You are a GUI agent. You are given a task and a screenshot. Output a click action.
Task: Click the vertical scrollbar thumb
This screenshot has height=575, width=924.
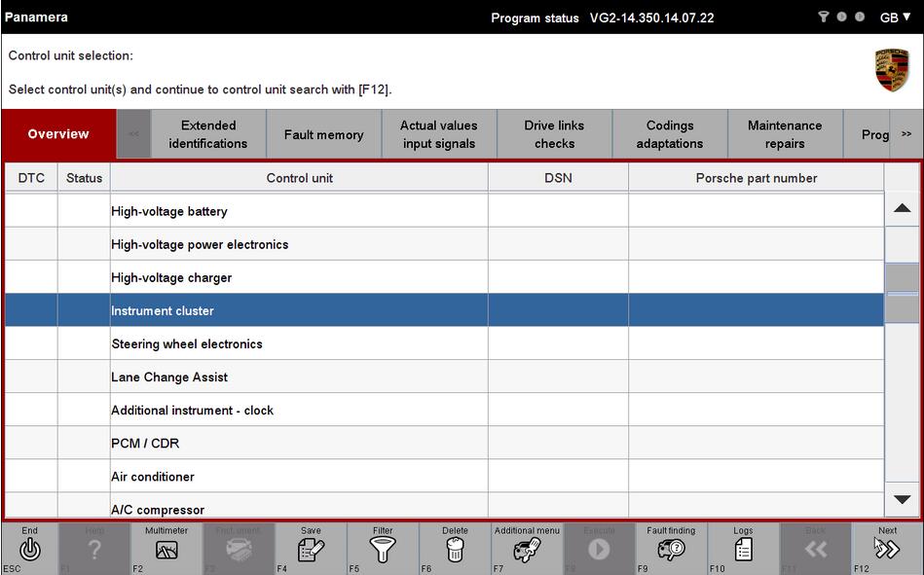(903, 293)
